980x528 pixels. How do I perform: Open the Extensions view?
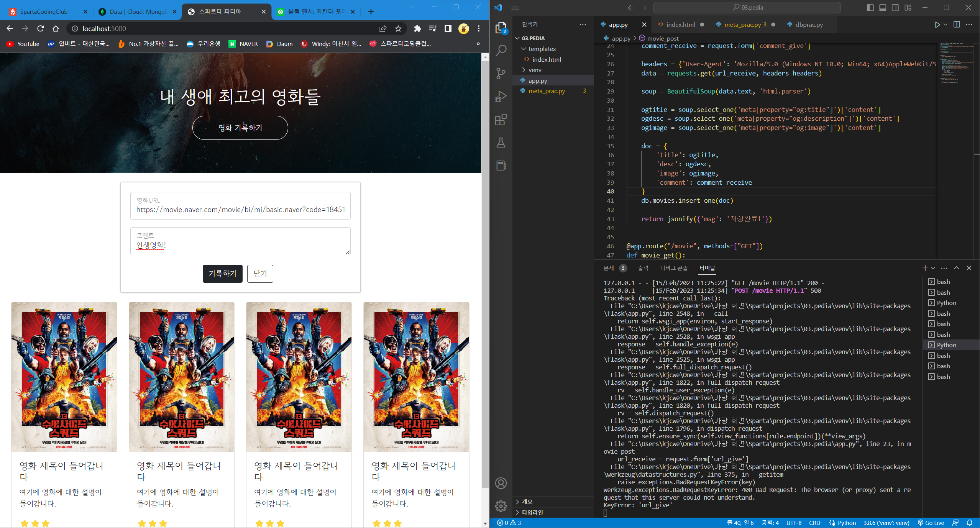[501, 120]
